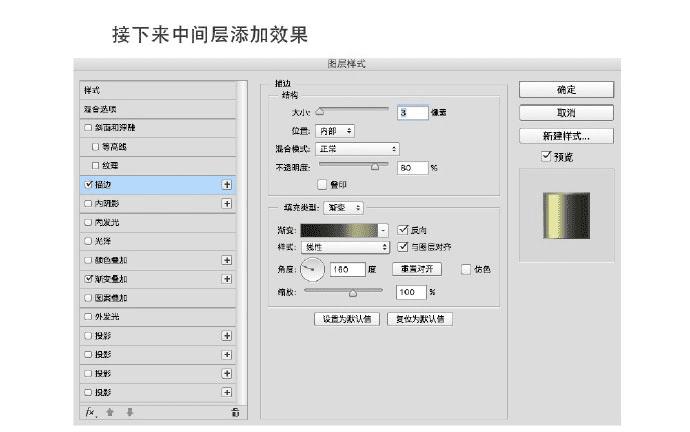Image resolution: width=690 pixels, height=432 pixels.
Task: Click the opacity input showing 80
Action: (412, 168)
